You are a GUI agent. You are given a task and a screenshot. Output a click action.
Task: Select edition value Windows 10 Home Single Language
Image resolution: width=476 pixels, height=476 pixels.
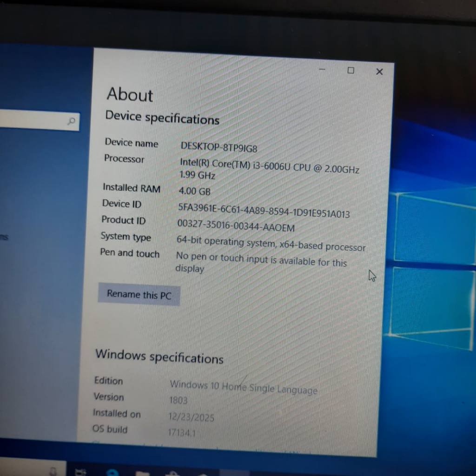point(244,387)
